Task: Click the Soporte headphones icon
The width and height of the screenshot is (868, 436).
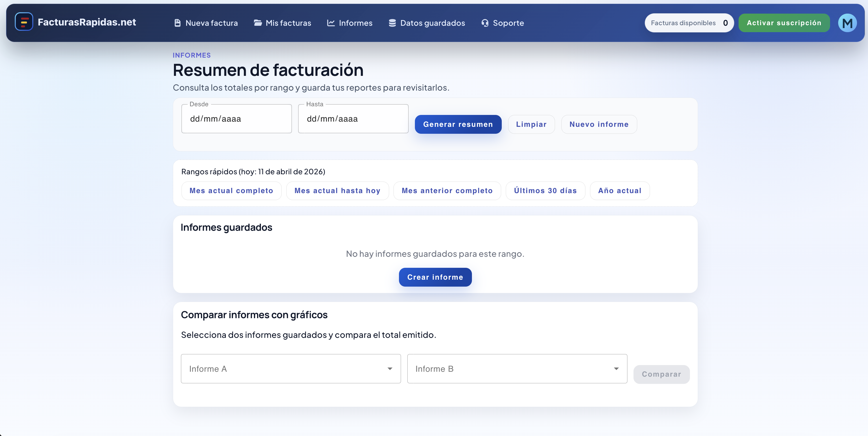Action: pyautogui.click(x=485, y=23)
